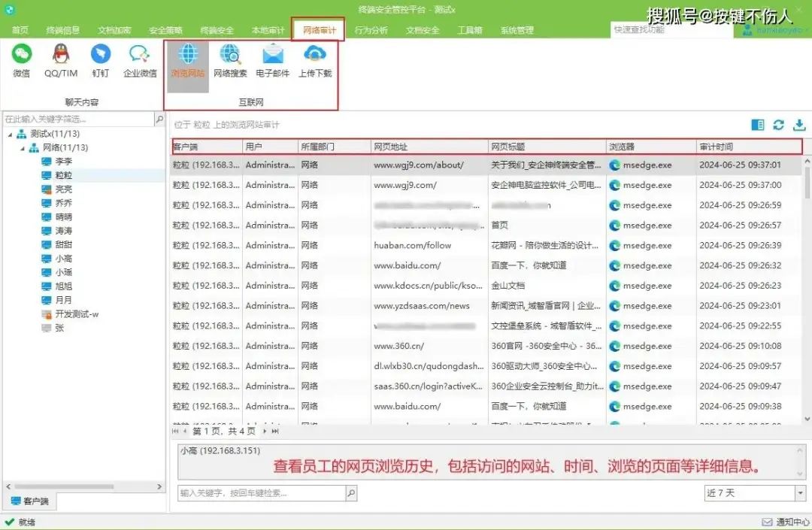
Task: Refresh the browsing records list
Action: pos(780,124)
